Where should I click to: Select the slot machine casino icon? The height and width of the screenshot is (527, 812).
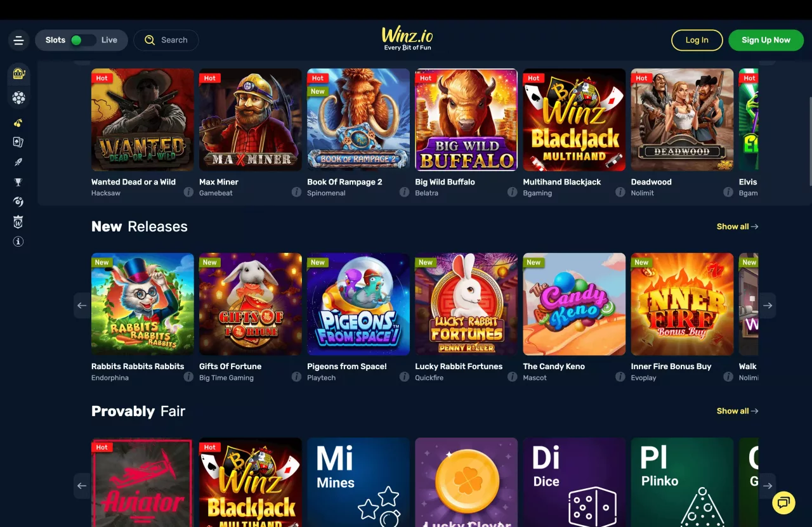pyautogui.click(x=18, y=74)
